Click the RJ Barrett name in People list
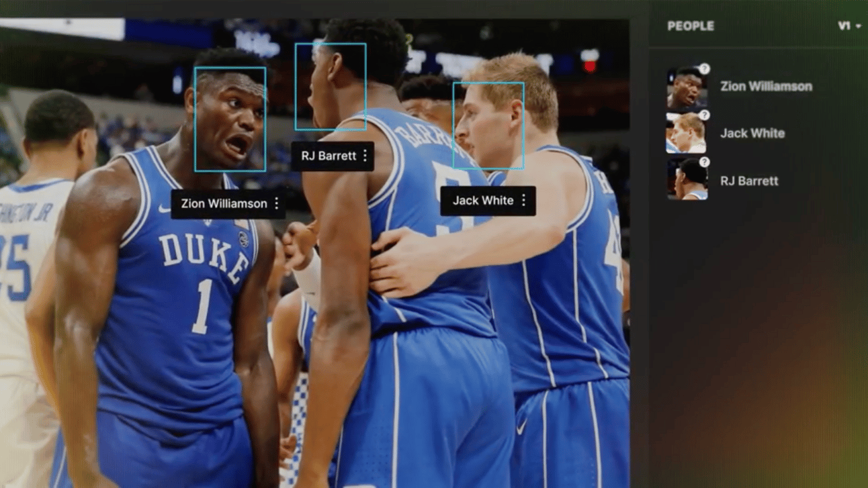Viewport: 868px width, 488px height. [749, 181]
